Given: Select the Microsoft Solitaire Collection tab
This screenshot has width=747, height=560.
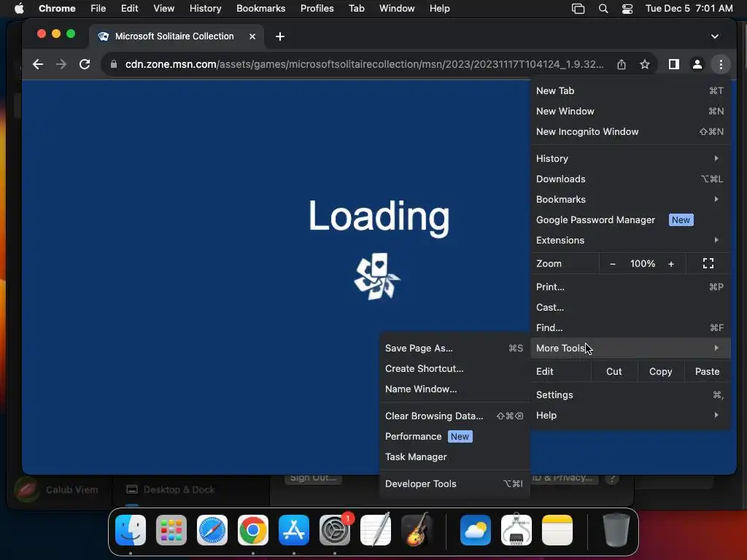Looking at the screenshot, I should click(174, 36).
